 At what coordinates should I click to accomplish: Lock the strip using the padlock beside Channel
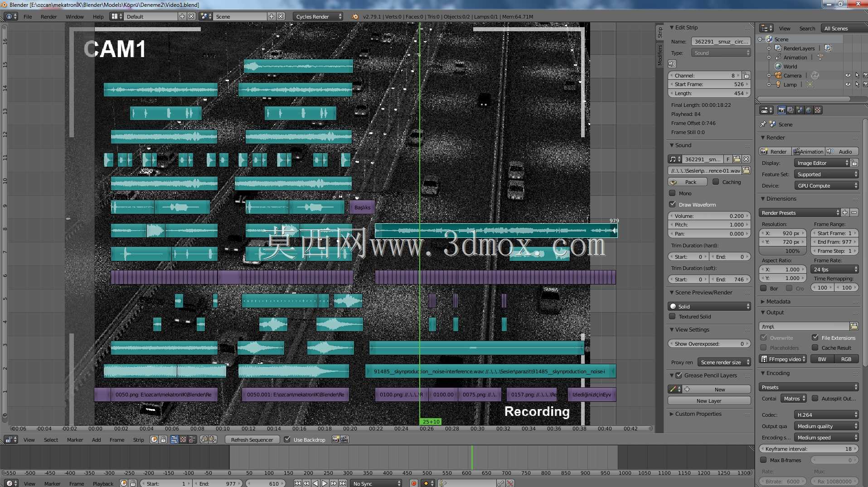[746, 75]
